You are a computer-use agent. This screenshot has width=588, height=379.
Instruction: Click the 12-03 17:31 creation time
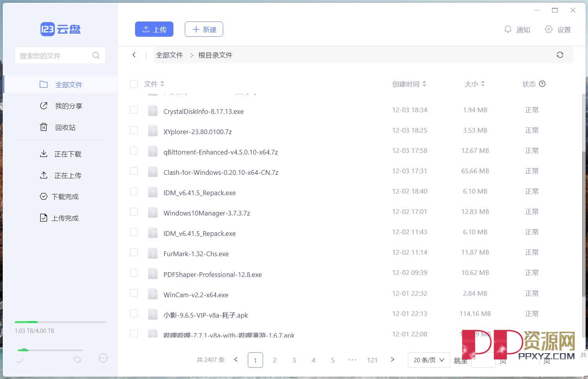(409, 171)
